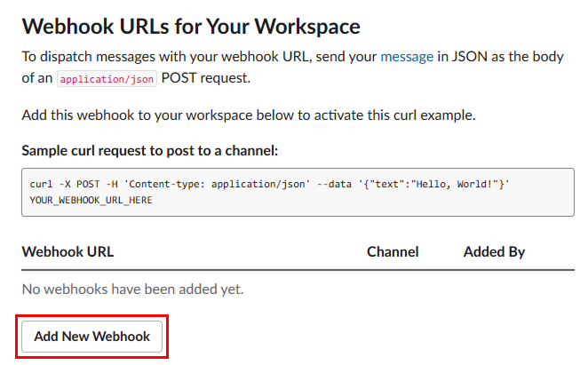Select the application/json inline code label

tap(107, 79)
